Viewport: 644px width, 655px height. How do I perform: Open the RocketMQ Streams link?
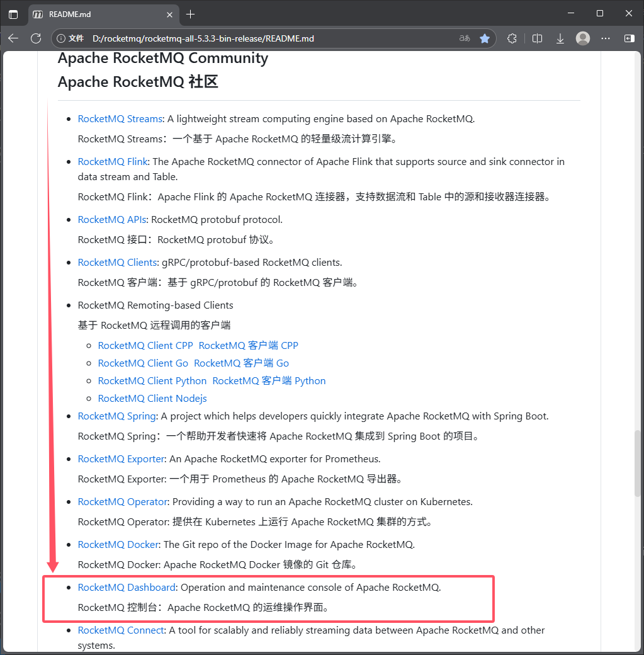120,118
